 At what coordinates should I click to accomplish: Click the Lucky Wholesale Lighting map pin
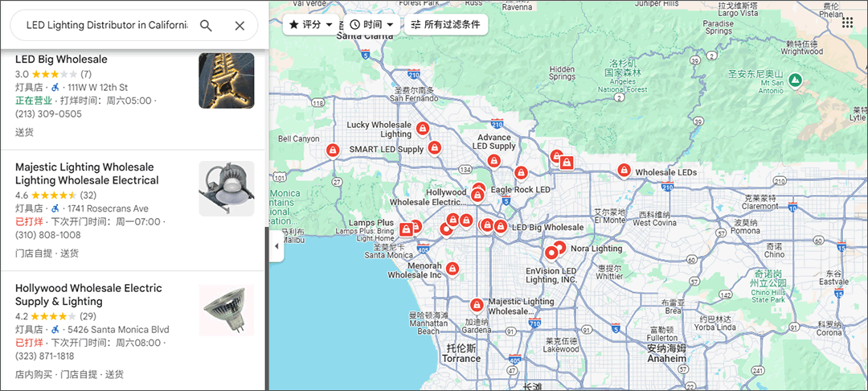click(423, 129)
